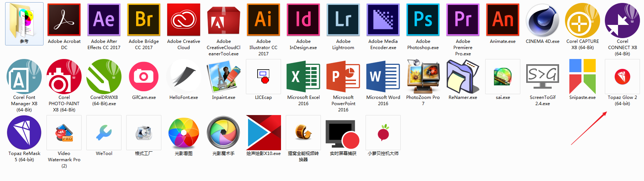Click the 'Animate.exe' file name label
Screen dimensions: 644x181
[x=503, y=41]
